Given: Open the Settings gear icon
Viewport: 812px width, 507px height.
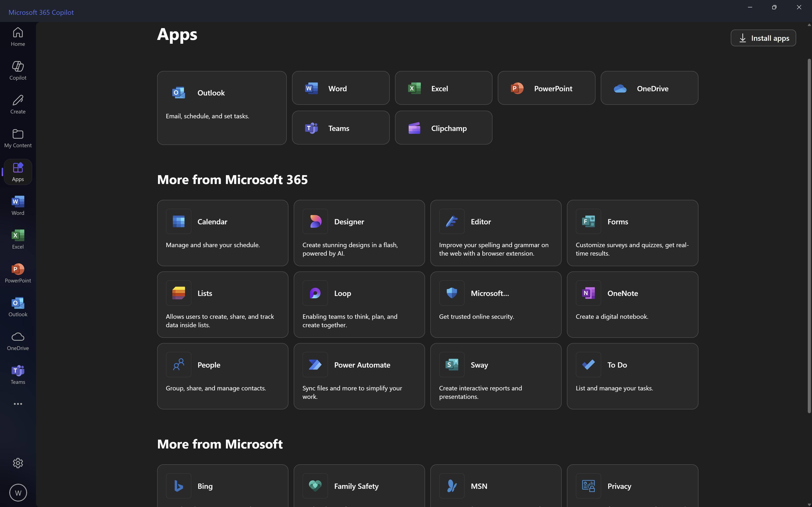Looking at the screenshot, I should [18, 463].
